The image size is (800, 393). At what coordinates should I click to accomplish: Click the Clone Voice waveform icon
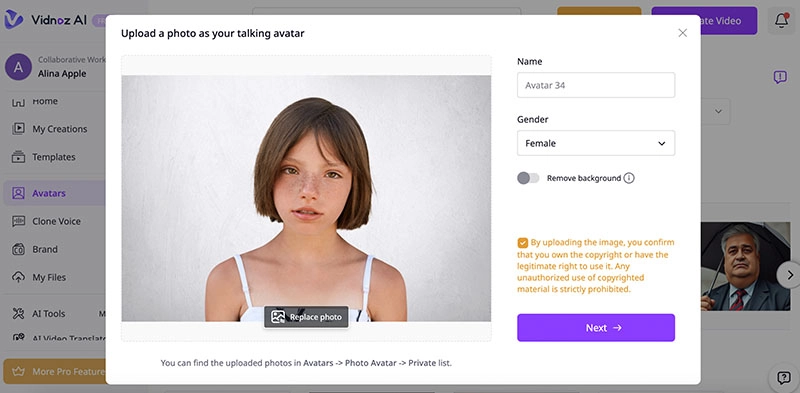tap(18, 221)
